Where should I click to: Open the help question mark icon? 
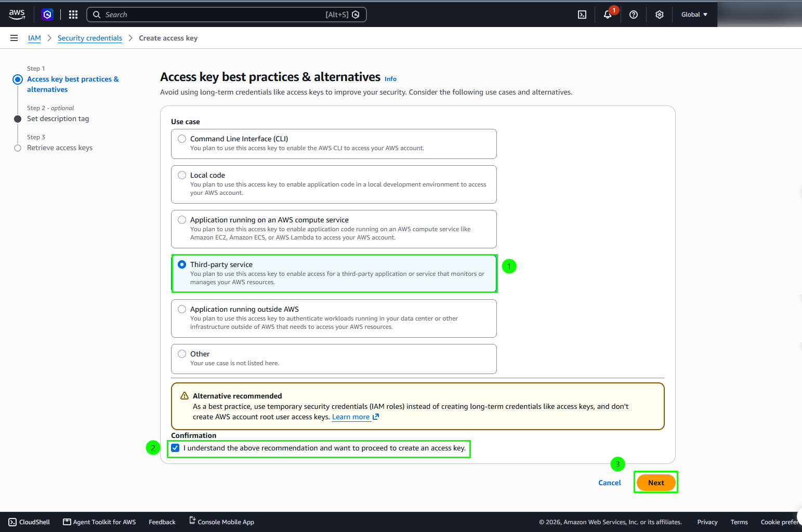(634, 15)
